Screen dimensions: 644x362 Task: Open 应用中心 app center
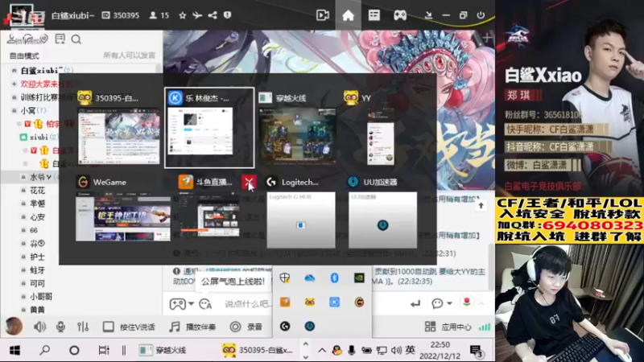click(x=448, y=327)
